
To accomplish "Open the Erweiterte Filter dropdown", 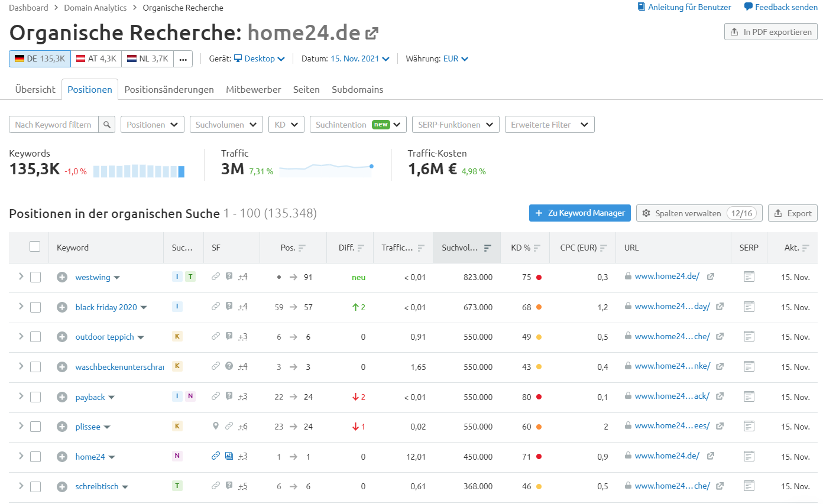I will [x=550, y=125].
